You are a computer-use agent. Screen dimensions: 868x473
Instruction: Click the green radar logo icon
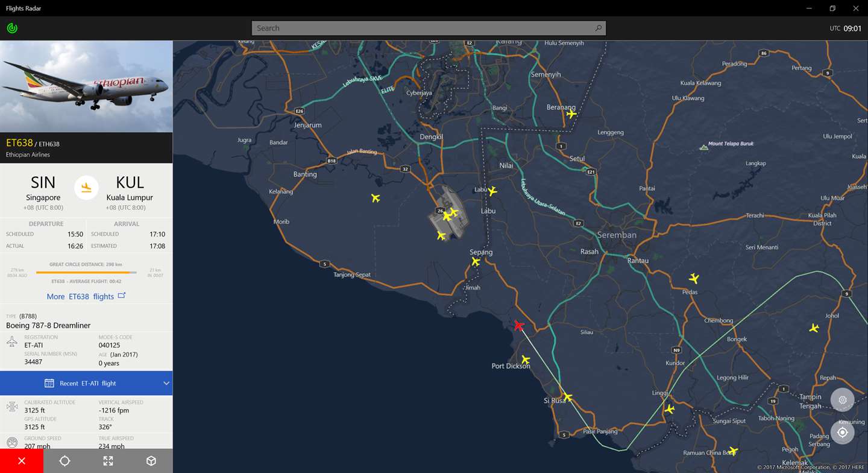pyautogui.click(x=12, y=28)
